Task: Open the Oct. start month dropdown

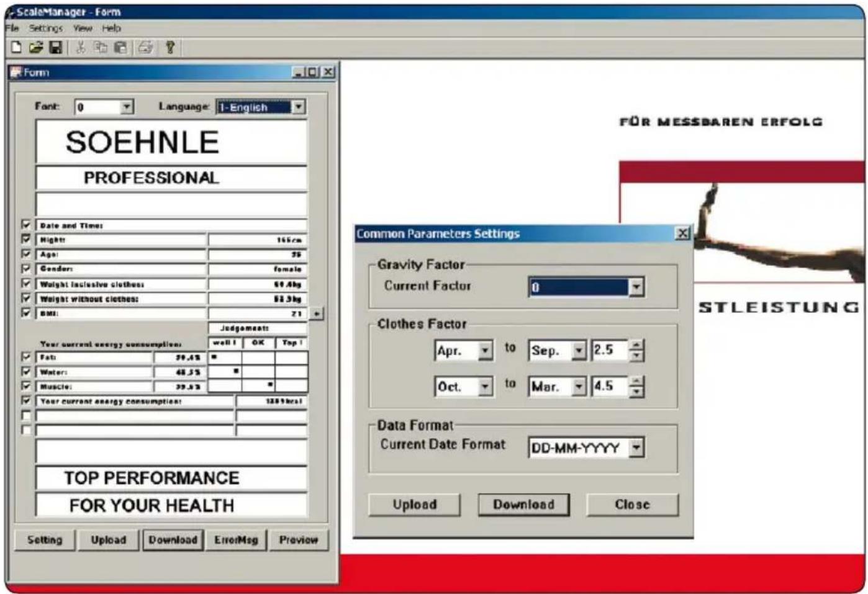Action: [486, 387]
